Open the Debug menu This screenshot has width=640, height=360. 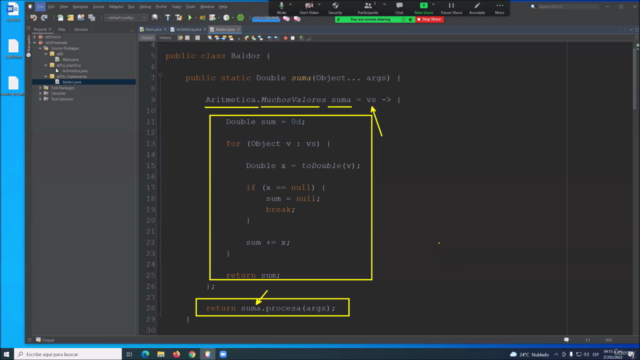pyautogui.click(x=145, y=7)
